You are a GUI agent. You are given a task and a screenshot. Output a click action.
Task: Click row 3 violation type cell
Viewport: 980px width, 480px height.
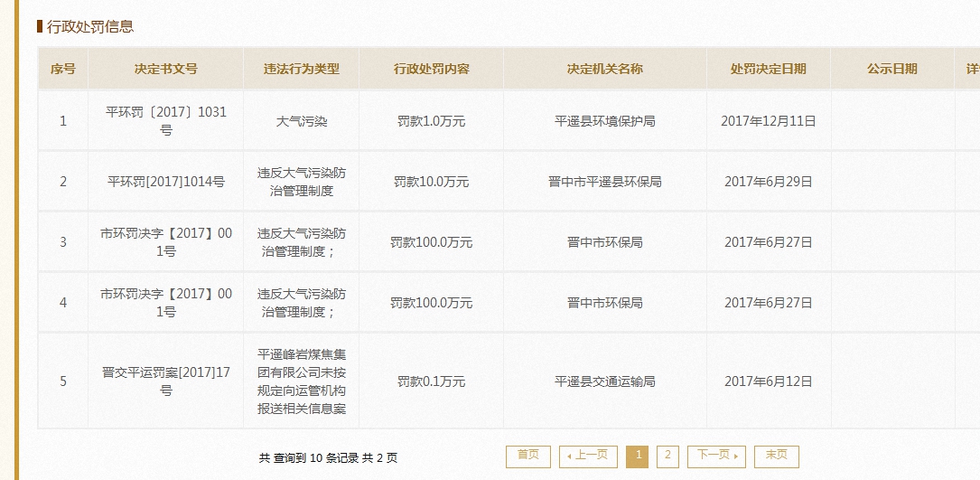tap(302, 242)
